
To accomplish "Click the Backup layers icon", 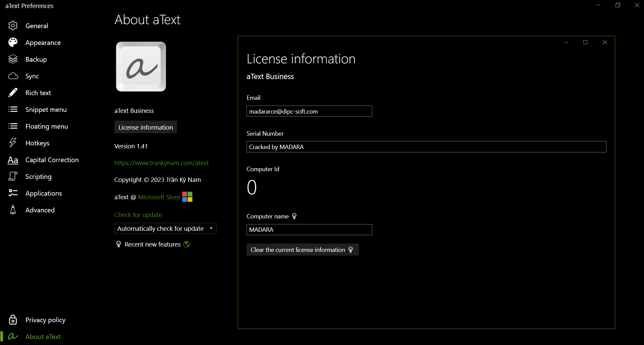I will tap(13, 59).
